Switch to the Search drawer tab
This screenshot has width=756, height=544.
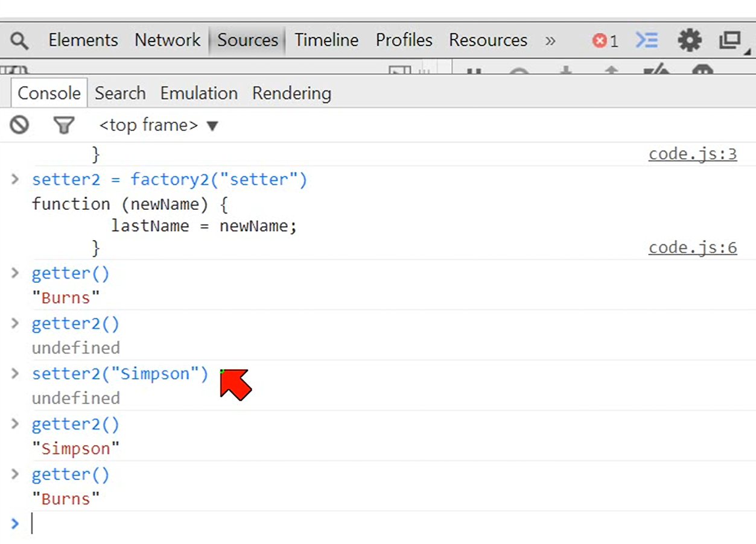(120, 93)
